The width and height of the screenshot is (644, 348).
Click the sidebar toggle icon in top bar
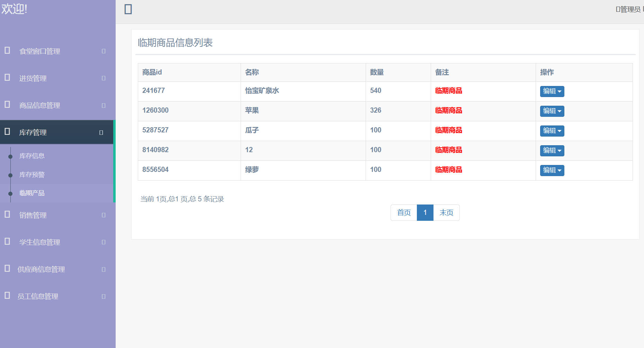point(128,9)
